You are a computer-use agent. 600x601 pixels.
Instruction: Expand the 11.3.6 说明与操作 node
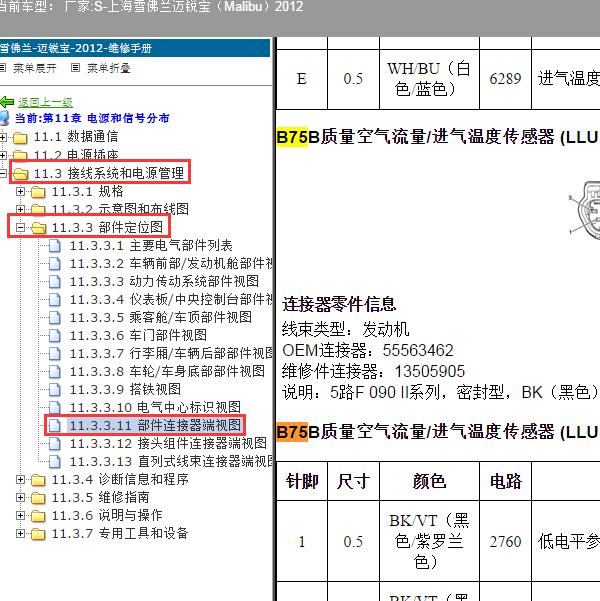(21, 515)
